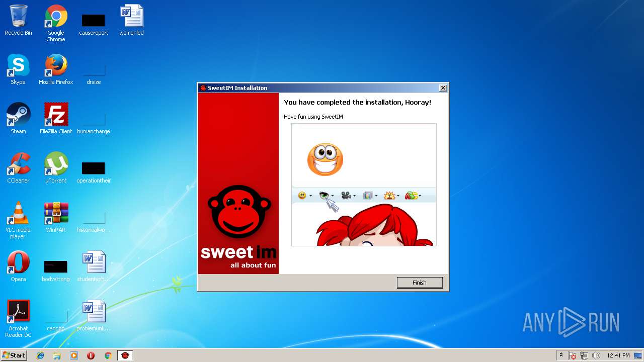
Task: Select the historicalwo... desktop item
Action: tap(94, 221)
